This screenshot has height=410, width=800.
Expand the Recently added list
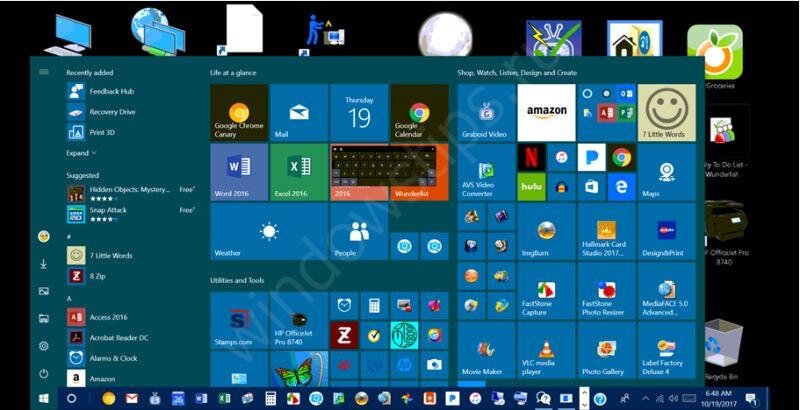[x=81, y=153]
